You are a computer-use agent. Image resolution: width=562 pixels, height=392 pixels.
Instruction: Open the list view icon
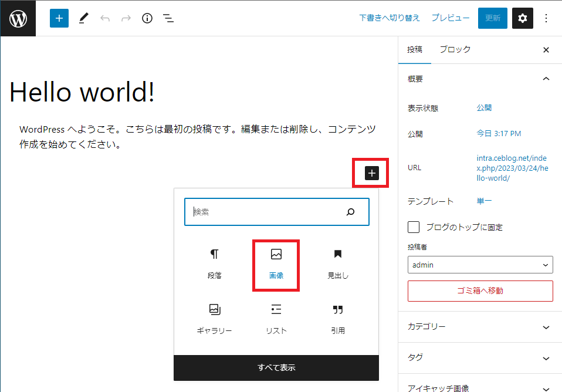tap(168, 18)
